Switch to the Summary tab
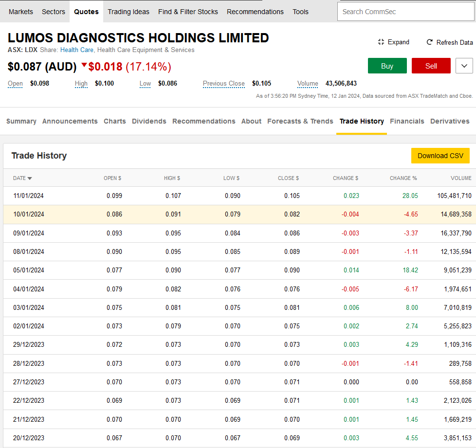 point(21,121)
